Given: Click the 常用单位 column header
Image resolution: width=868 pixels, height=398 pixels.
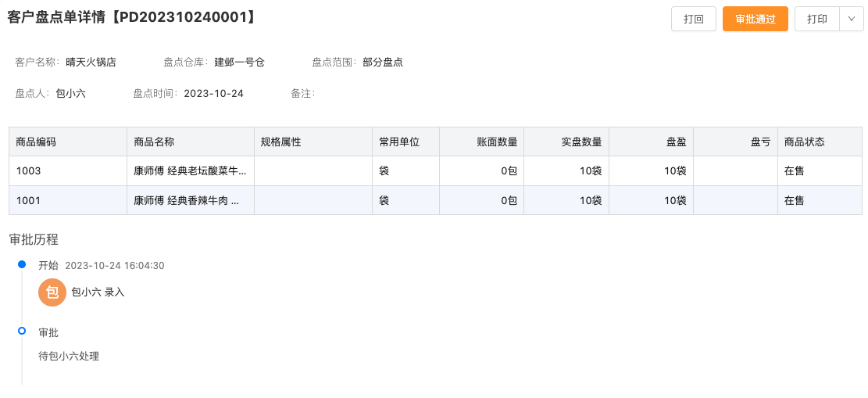Looking at the screenshot, I should (x=399, y=142).
